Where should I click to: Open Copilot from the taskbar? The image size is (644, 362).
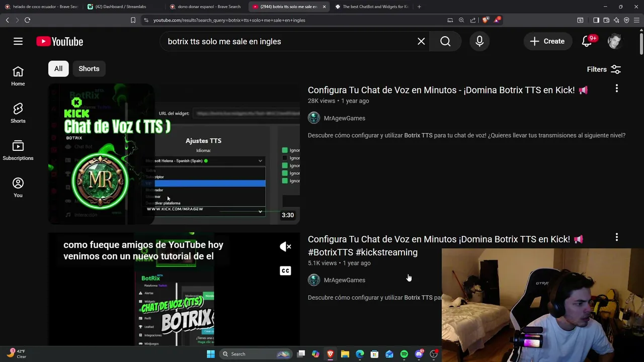pos(315,354)
